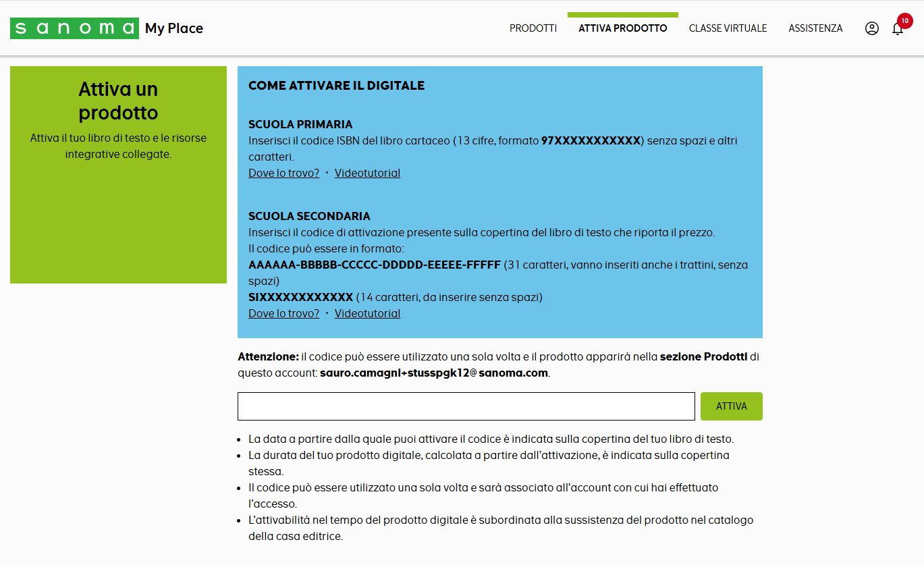
Task: Click the green ATTIVA button
Action: point(732,406)
